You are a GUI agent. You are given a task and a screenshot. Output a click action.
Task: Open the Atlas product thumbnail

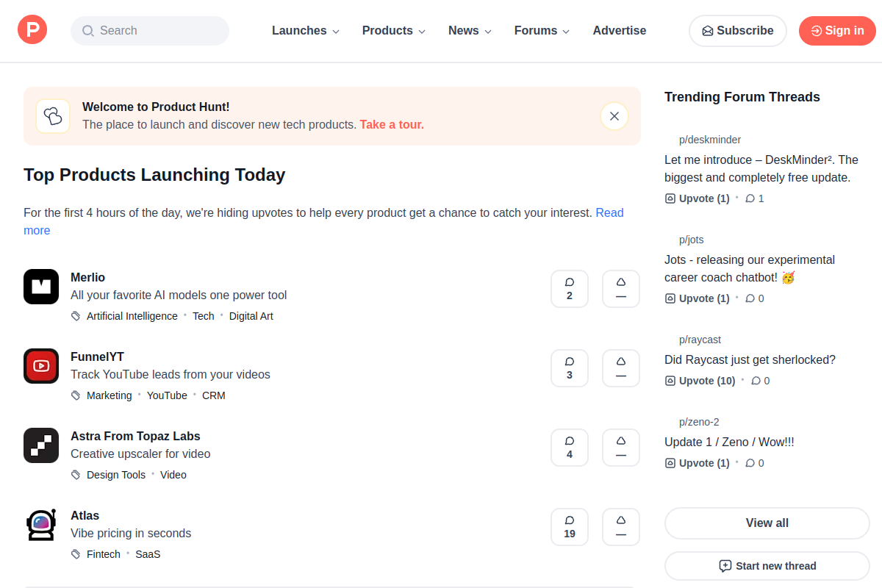pos(41,525)
